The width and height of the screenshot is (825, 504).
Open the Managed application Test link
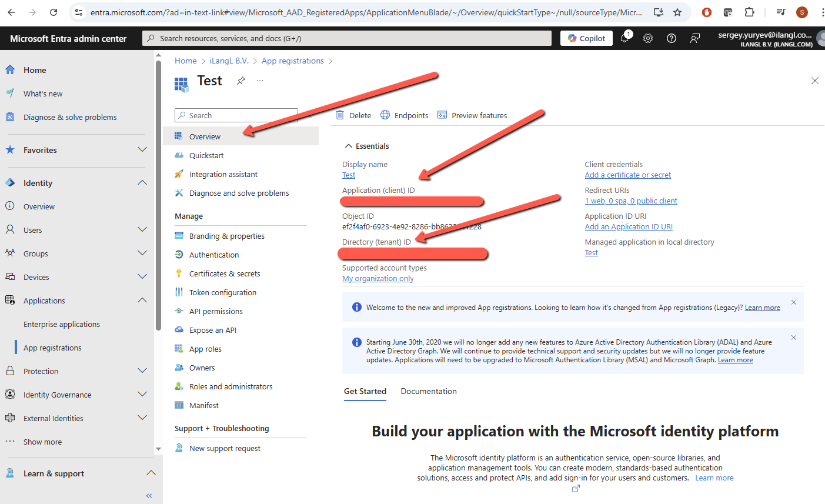(x=591, y=252)
